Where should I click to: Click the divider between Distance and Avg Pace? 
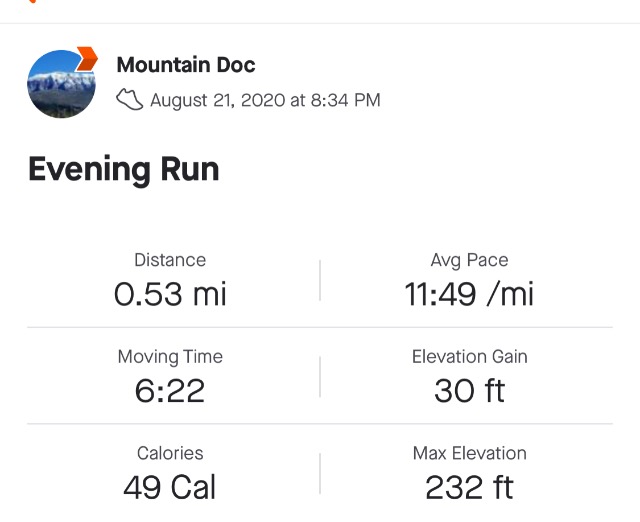[320, 280]
